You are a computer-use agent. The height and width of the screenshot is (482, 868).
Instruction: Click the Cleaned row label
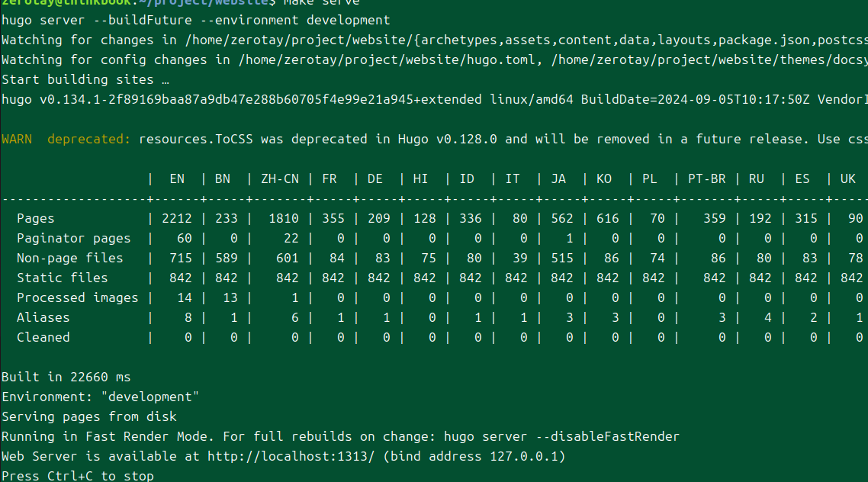point(43,337)
